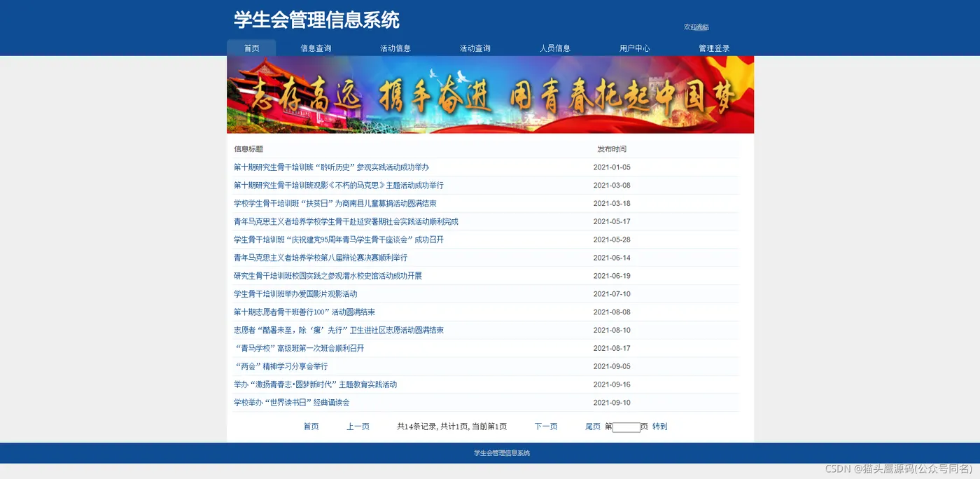Go to 信息查询 in the navigation bar

tap(316, 48)
